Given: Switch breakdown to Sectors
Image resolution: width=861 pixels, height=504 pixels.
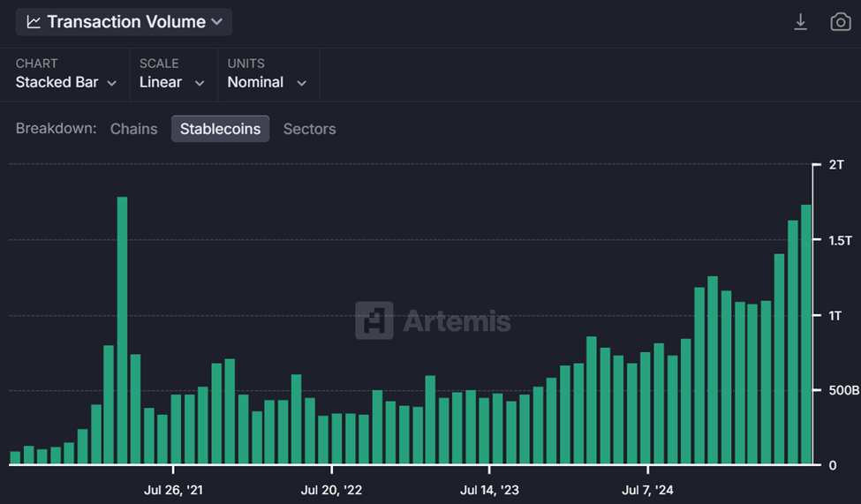Looking at the screenshot, I should 309,129.
